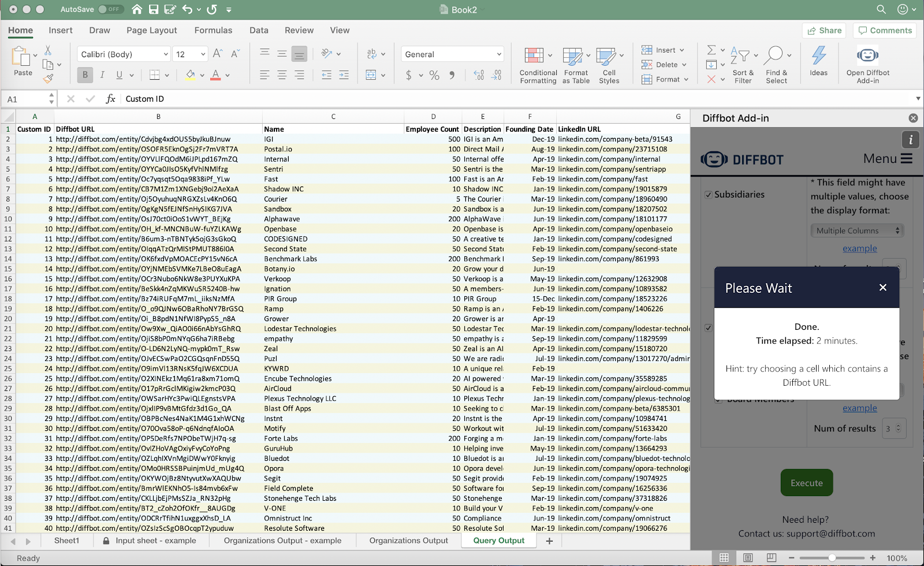
Task: Open the font color swatch button
Action: [x=215, y=75]
